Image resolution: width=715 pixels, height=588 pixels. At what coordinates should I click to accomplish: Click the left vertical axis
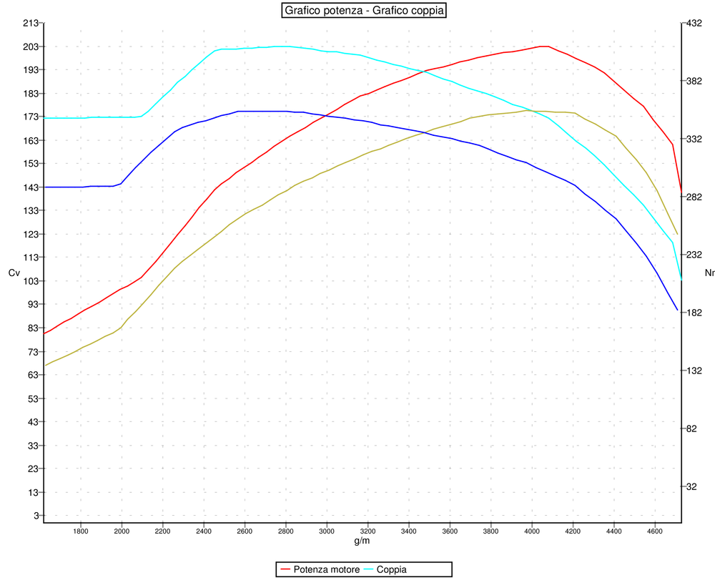coord(44,272)
